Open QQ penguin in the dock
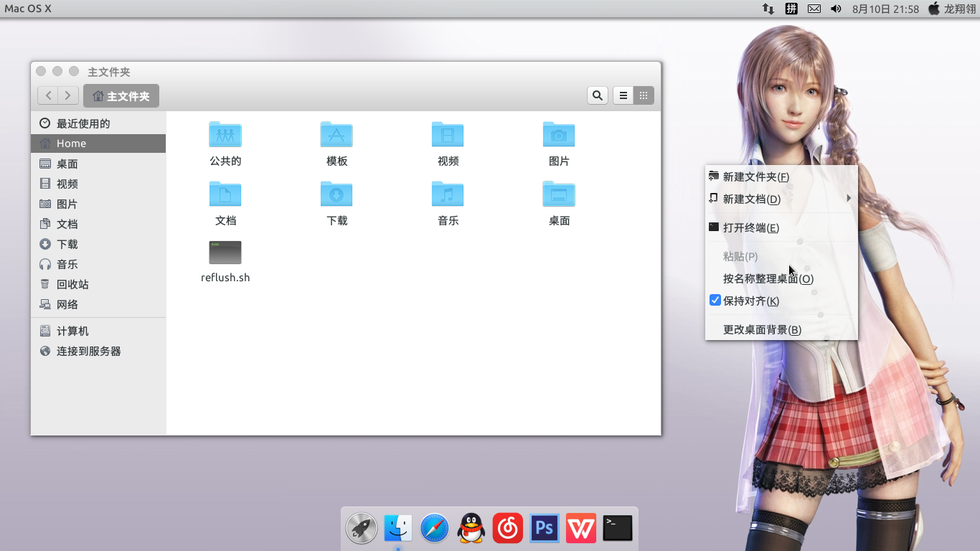980x551 pixels. 471,528
